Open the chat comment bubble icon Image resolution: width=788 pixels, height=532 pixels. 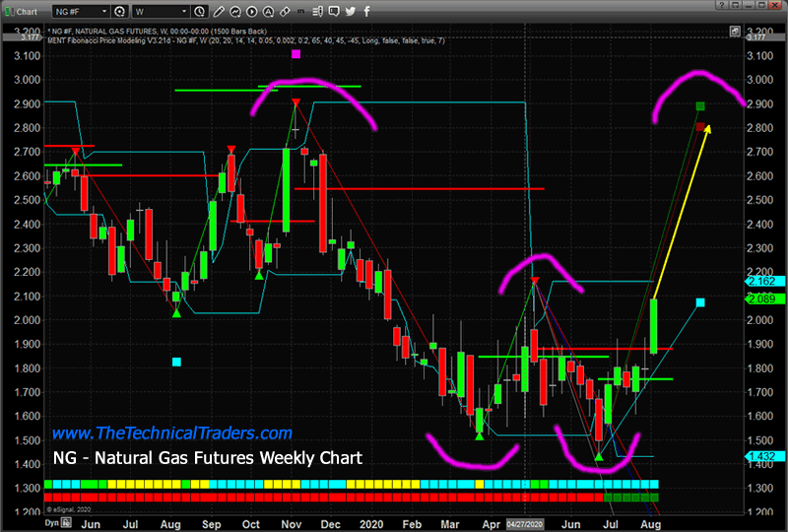click(332, 11)
